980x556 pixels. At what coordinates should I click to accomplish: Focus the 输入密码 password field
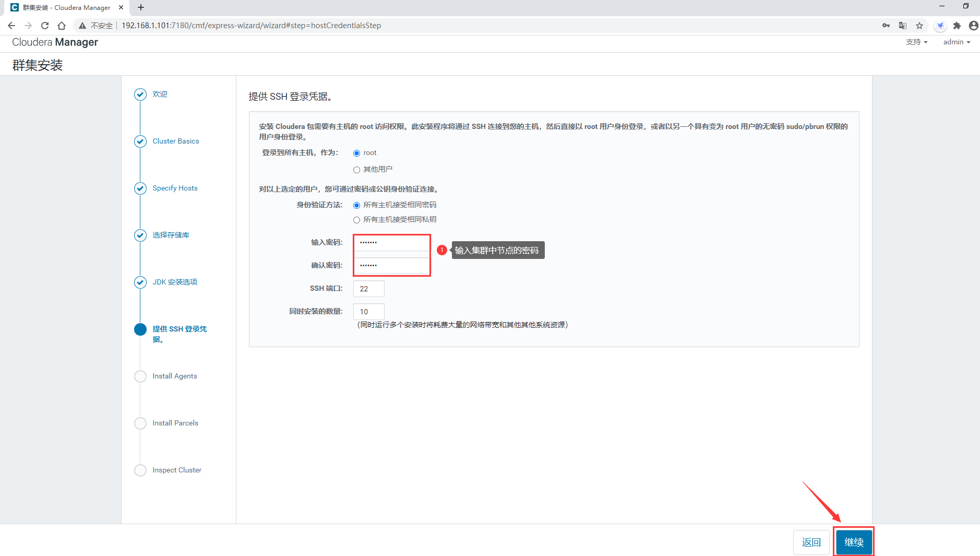[x=391, y=243]
